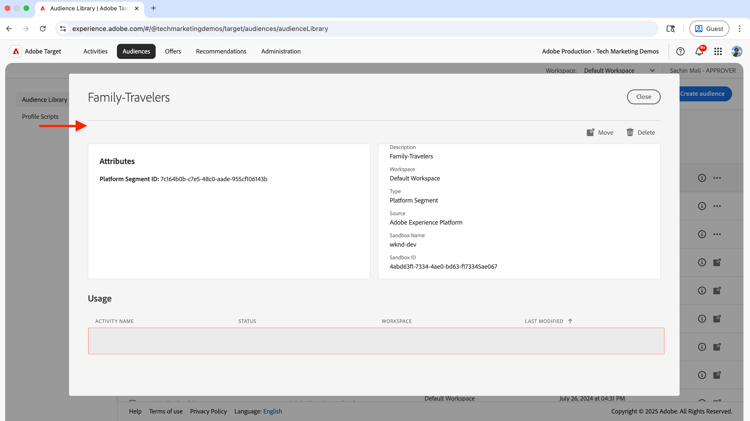
Task: Open Chrome three-dot menu
Action: pyautogui.click(x=739, y=29)
